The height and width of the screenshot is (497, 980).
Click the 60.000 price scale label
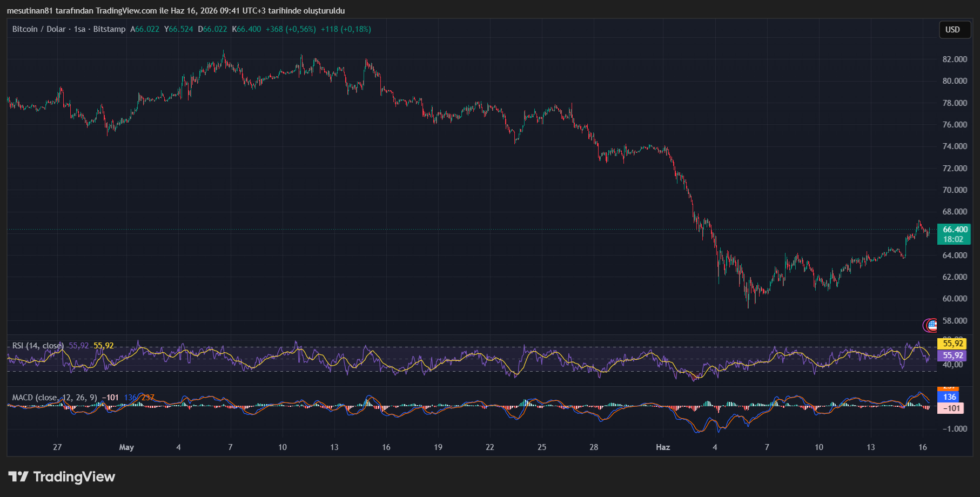[955, 299]
